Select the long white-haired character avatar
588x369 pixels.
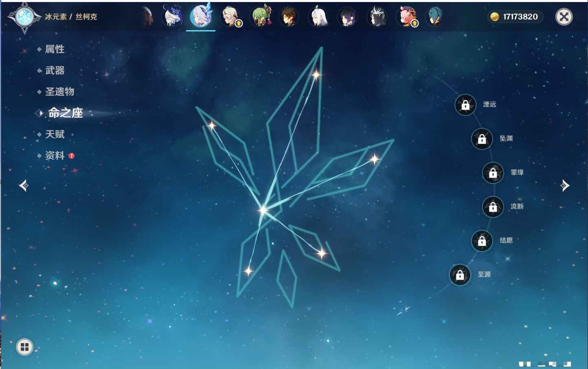click(x=318, y=17)
